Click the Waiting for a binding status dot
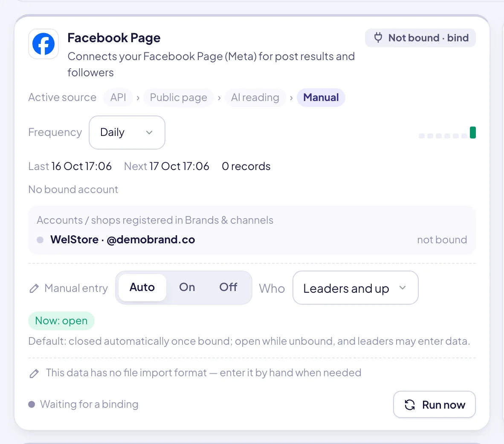This screenshot has height=444, width=504. [32, 404]
